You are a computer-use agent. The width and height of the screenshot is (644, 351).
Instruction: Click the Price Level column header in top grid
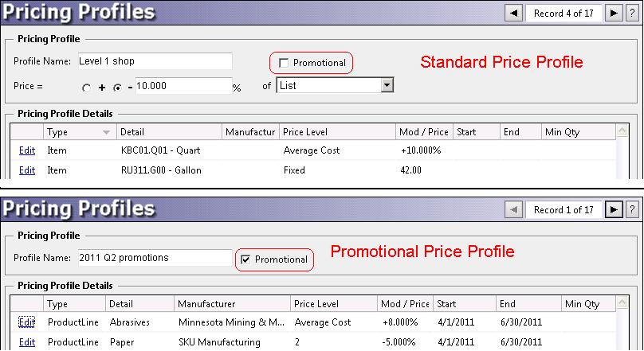336,132
